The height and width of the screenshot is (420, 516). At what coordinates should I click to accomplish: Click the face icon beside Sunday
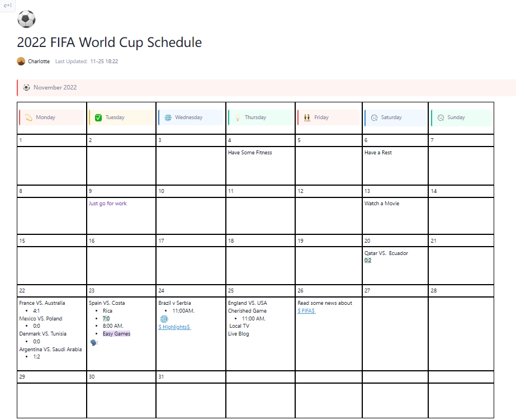(441, 117)
